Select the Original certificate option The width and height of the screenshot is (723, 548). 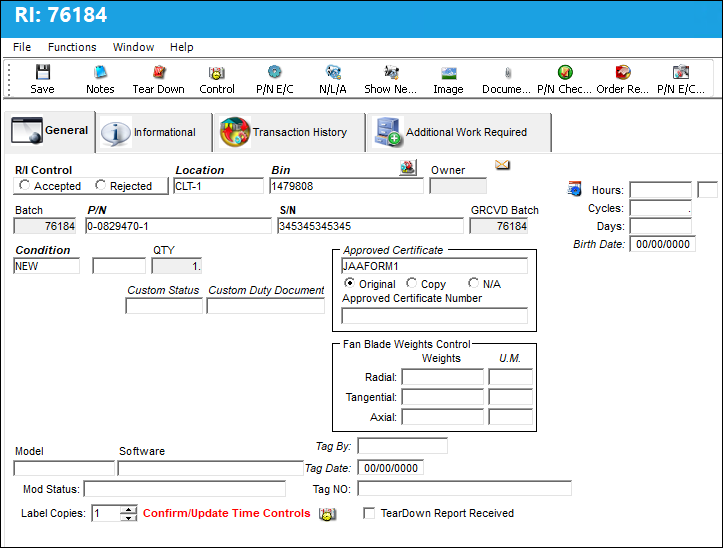(349, 283)
